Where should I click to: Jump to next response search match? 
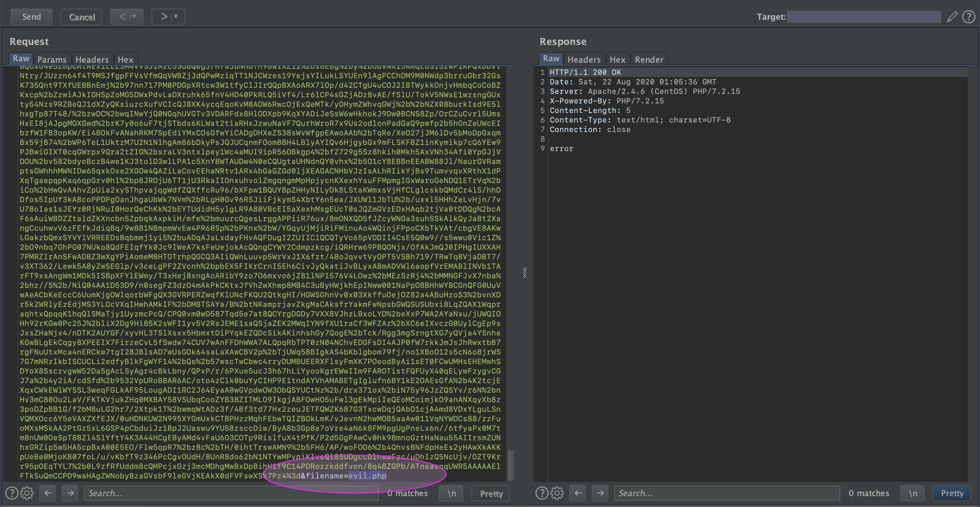coord(600,493)
